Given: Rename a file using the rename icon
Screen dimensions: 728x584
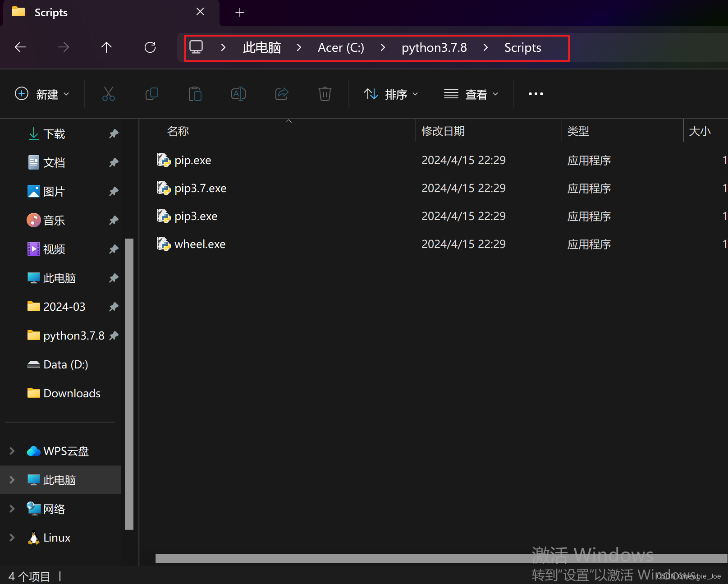Looking at the screenshot, I should tap(238, 94).
